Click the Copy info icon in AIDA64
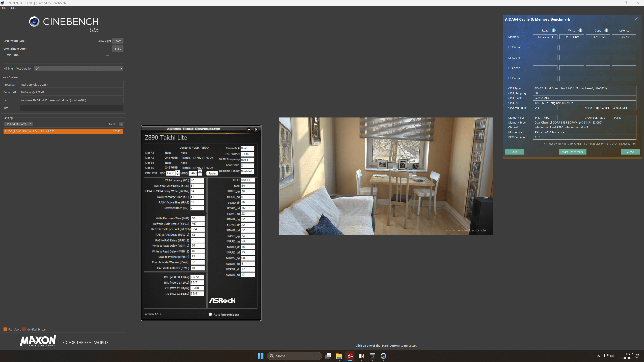The height and width of the screenshot is (362, 644). tap(606, 31)
